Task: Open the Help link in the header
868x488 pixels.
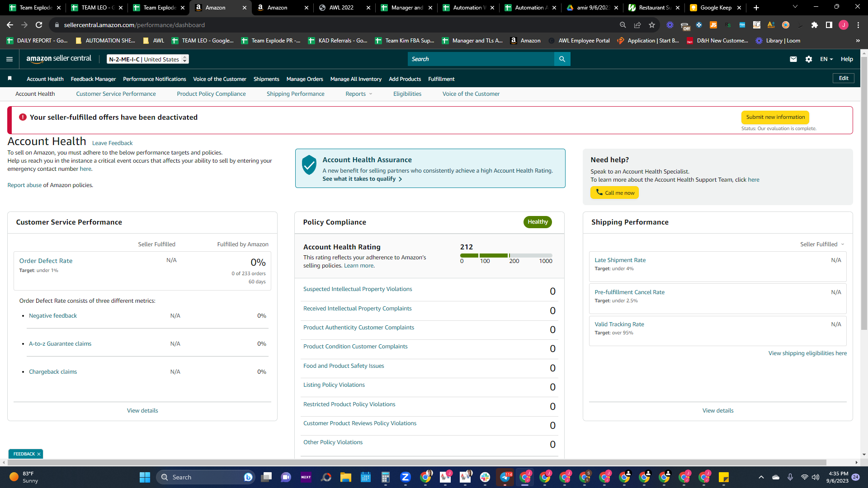Action: pyautogui.click(x=847, y=59)
